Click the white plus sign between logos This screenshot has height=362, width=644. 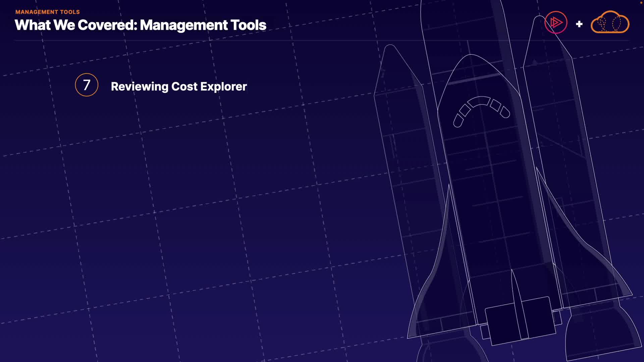pyautogui.click(x=579, y=24)
